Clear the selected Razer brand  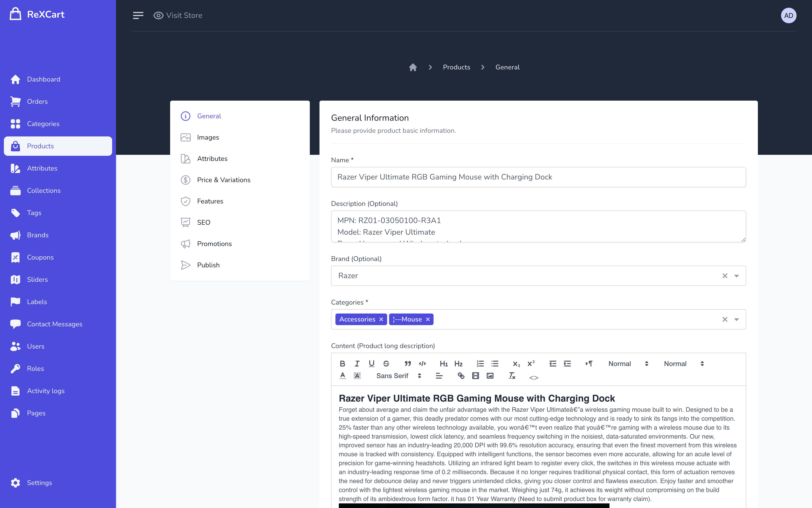click(x=725, y=276)
